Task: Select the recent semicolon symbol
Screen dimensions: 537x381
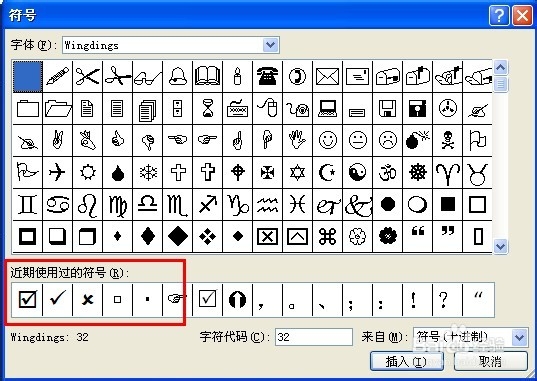Action: coord(357,299)
